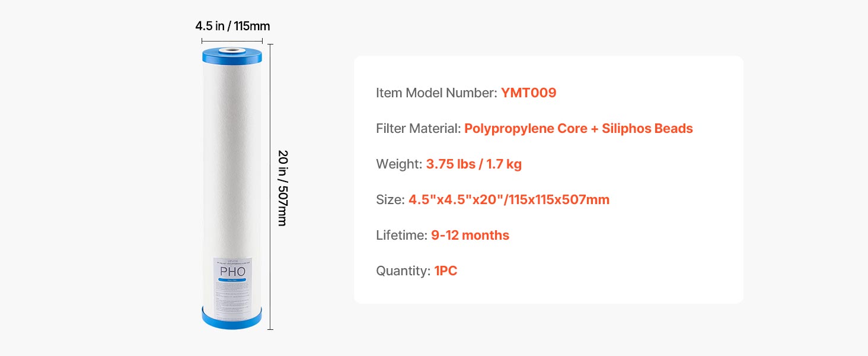Click the Item Model Number label
The image size is (868, 356).
(437, 93)
